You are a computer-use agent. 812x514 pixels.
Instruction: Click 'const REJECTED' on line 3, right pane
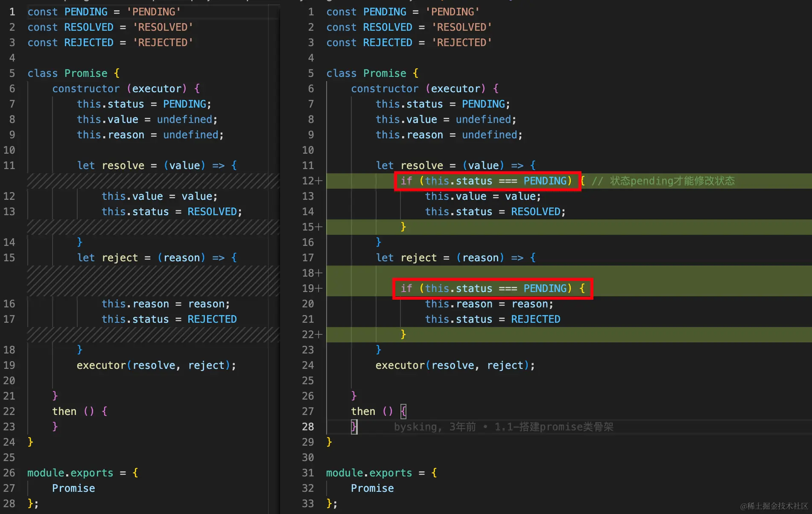[369, 43]
